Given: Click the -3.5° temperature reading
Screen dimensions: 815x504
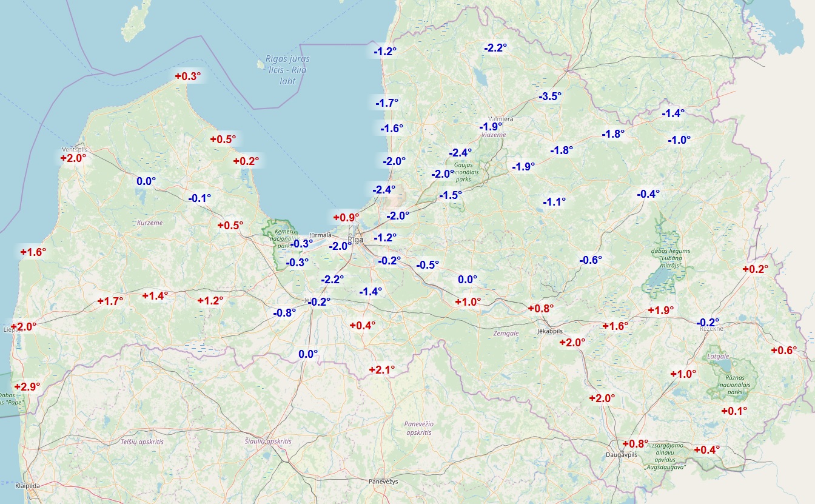Looking at the screenshot, I should coord(550,96).
